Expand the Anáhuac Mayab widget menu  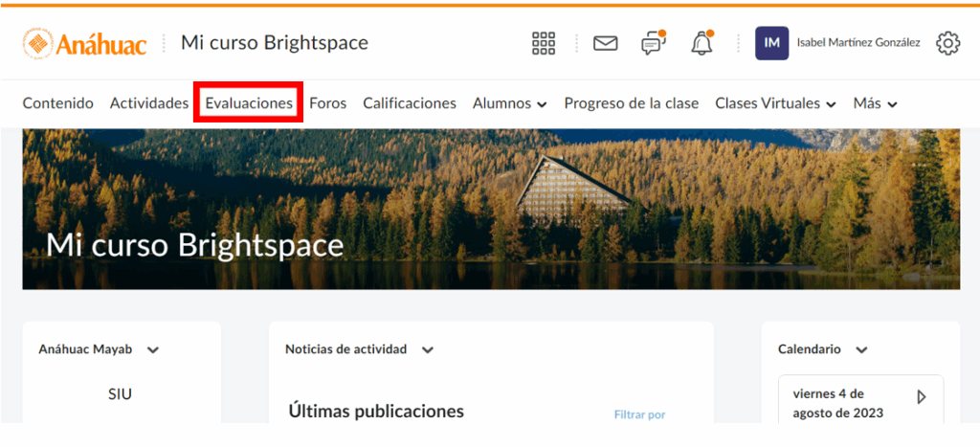coord(153,350)
